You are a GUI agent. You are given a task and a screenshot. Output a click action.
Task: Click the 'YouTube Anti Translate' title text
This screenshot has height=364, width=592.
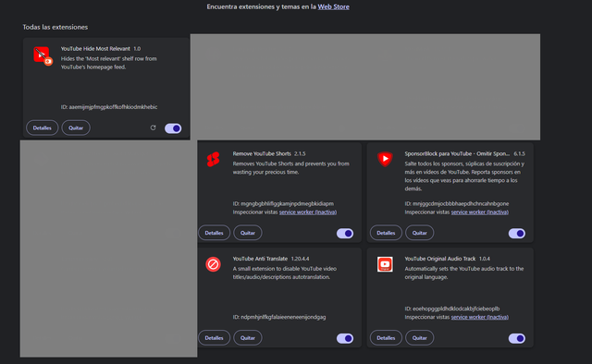click(260, 259)
